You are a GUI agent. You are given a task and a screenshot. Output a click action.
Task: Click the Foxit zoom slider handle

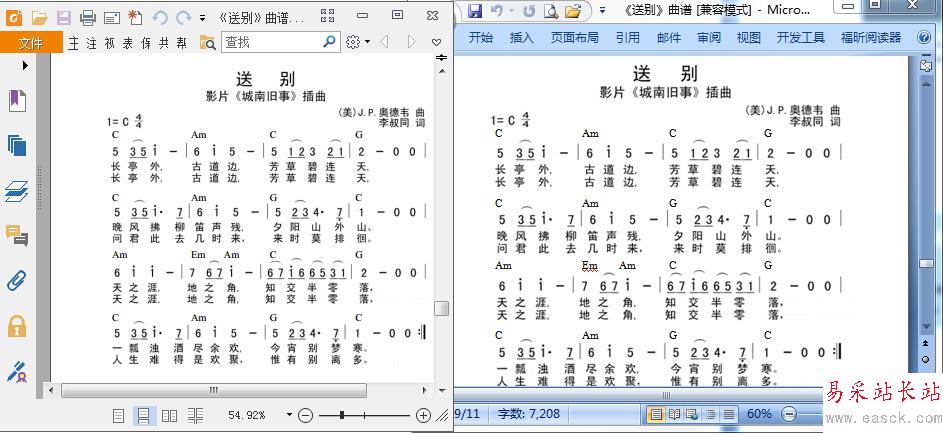pos(342,414)
